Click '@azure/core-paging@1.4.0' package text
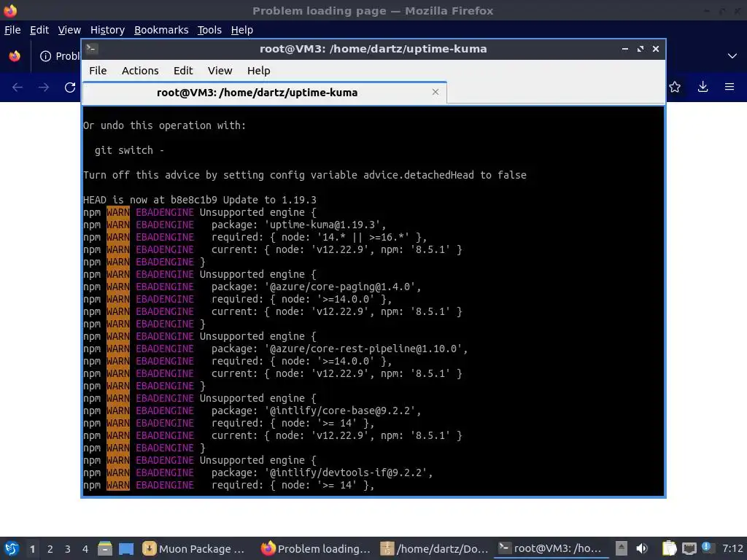Viewport: 747px width, 560px height. pyautogui.click(x=343, y=287)
